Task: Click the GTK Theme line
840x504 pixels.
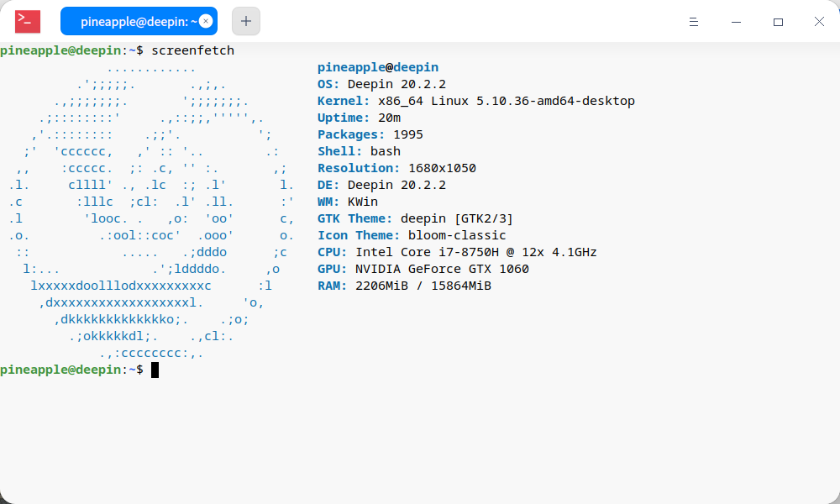Action: click(x=415, y=218)
